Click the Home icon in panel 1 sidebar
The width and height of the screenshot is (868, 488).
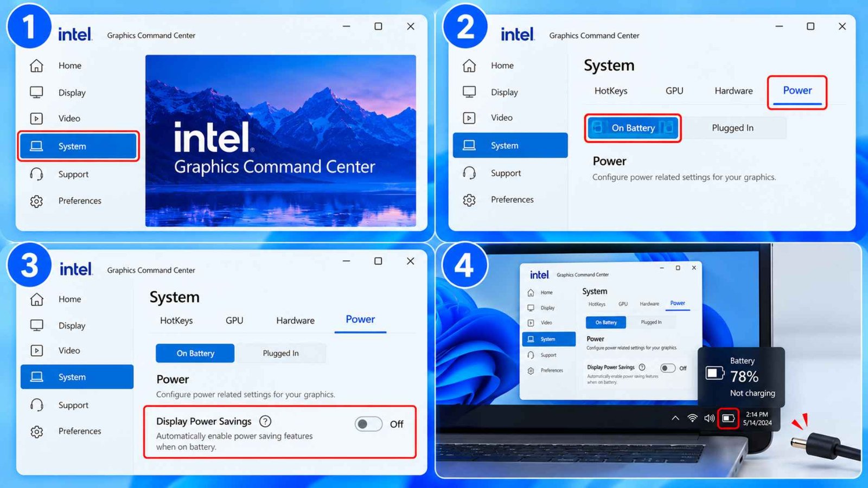36,66
